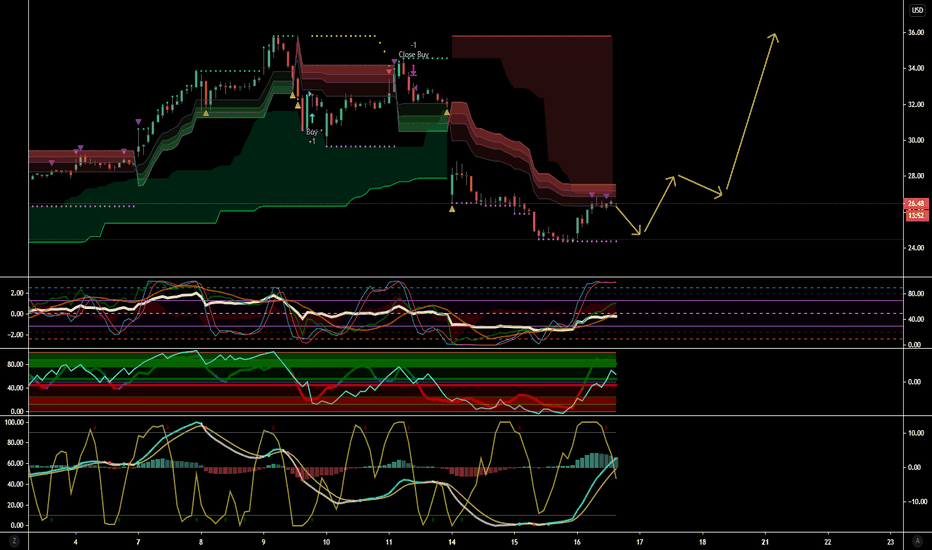The width and height of the screenshot is (932, 550).
Task: Click date 18 on the time axis
Action: coord(702,542)
